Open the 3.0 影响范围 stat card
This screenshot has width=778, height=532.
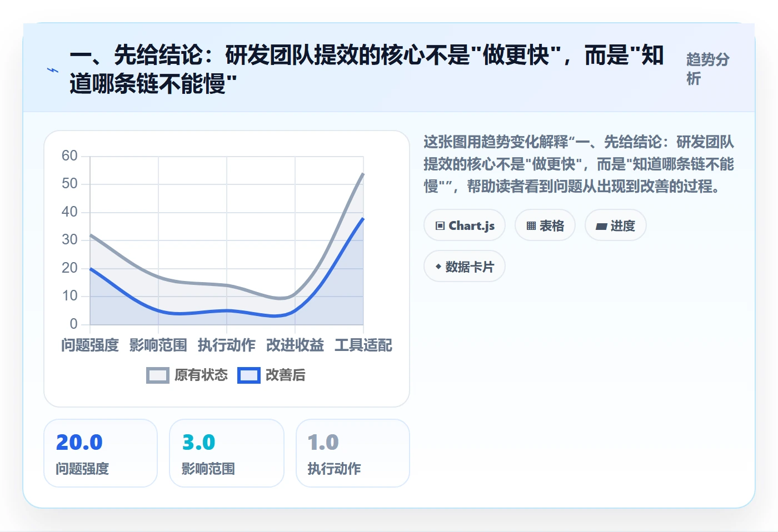227,453
